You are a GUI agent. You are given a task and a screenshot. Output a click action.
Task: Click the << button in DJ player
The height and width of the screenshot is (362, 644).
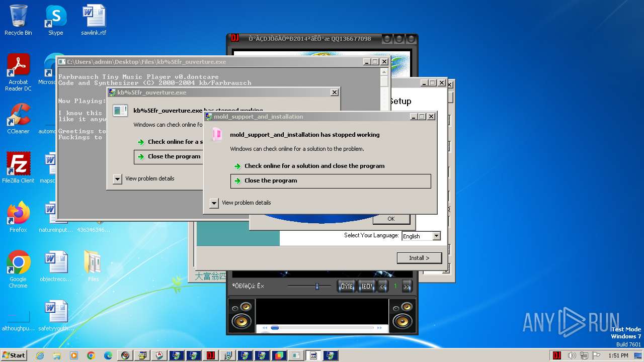click(383, 286)
